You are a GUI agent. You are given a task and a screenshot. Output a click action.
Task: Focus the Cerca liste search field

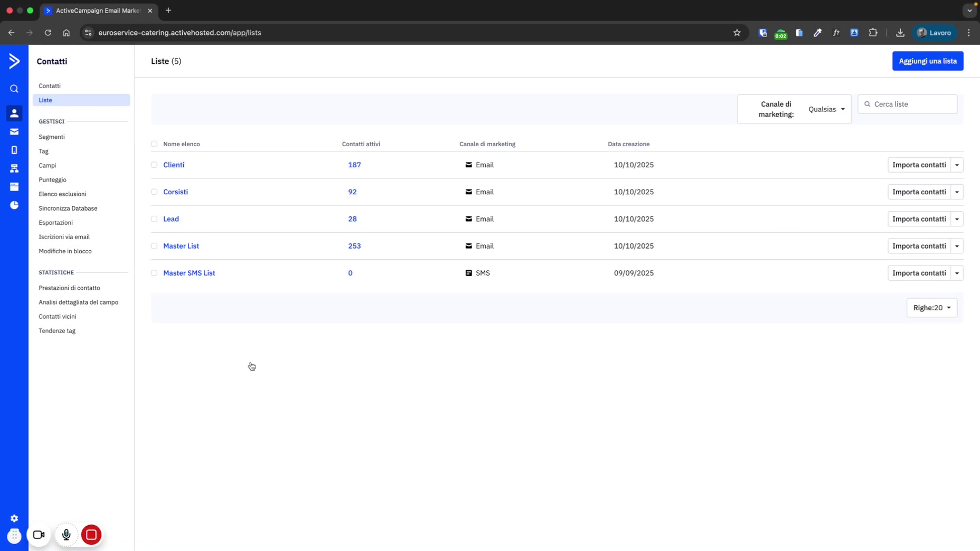click(912, 104)
